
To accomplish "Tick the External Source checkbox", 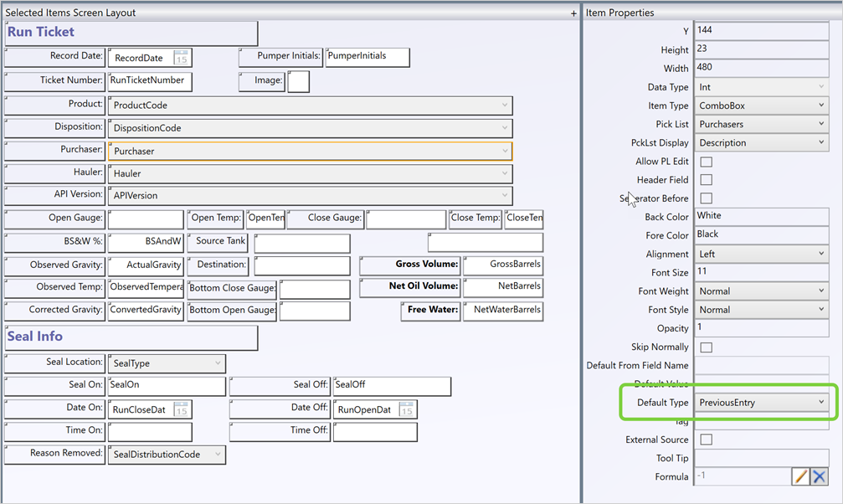I will click(x=706, y=440).
